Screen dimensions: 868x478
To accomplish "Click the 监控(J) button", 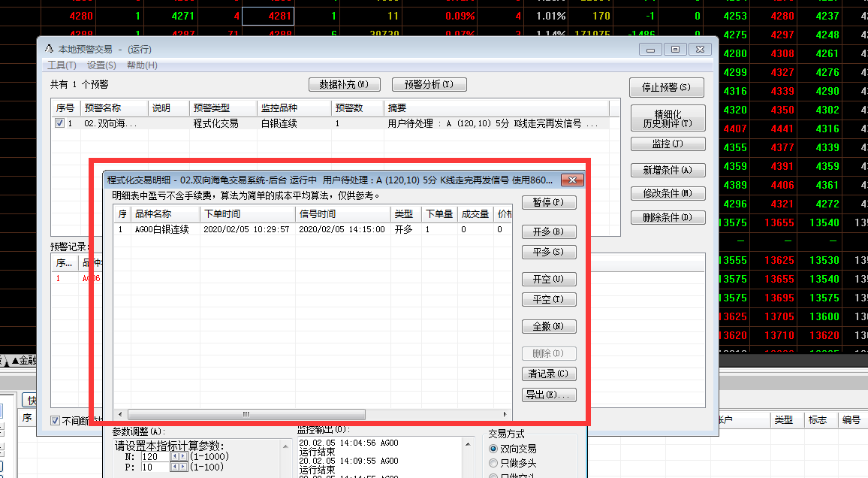I will coord(668,144).
